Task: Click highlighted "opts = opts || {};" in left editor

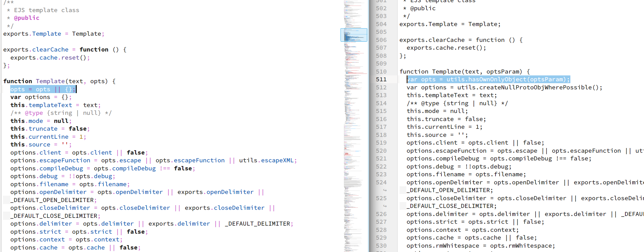Action: click(43, 89)
